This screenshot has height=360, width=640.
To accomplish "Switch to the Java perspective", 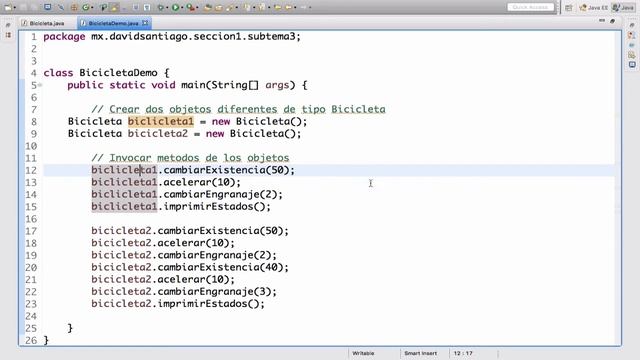I will (x=624, y=7).
